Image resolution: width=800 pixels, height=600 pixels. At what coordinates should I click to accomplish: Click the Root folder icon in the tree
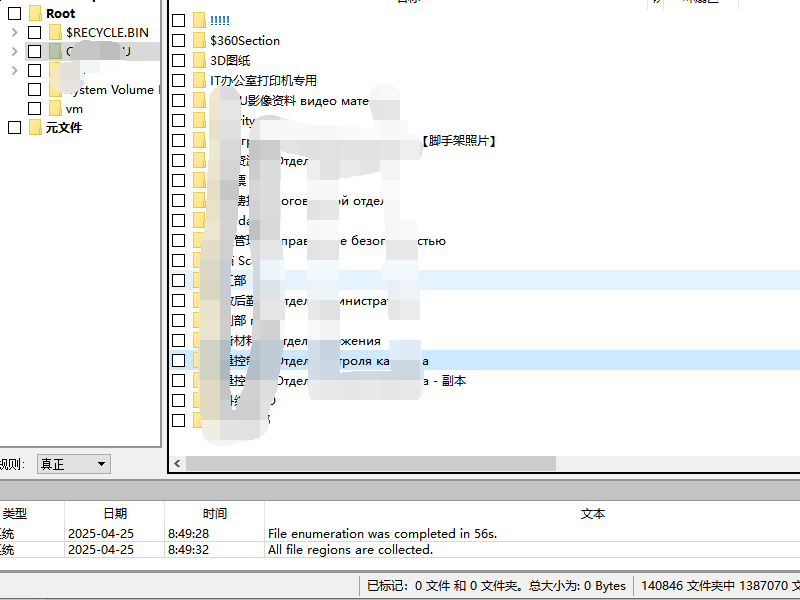[35, 13]
